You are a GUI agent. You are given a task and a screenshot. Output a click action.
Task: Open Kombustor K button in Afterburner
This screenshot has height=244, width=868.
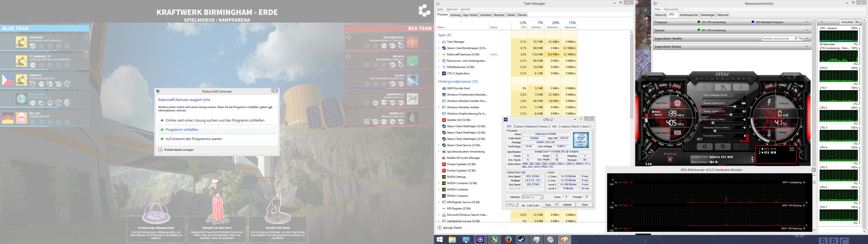click(705, 87)
